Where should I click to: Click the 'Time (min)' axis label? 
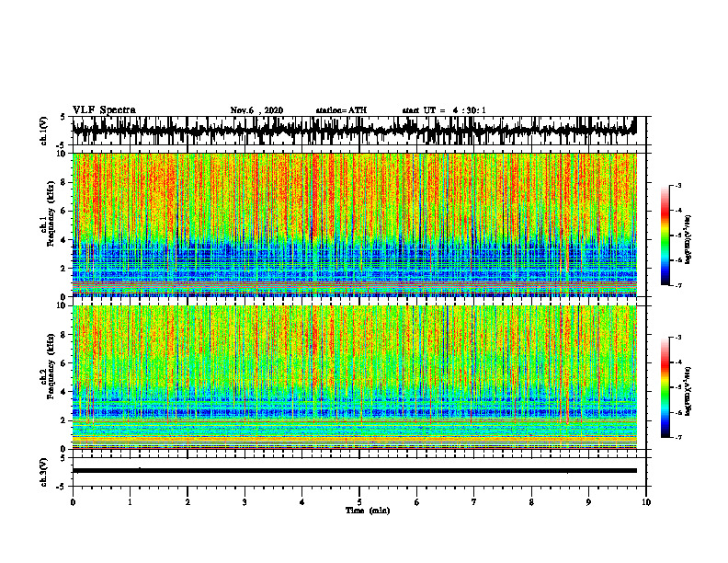coord(368,511)
